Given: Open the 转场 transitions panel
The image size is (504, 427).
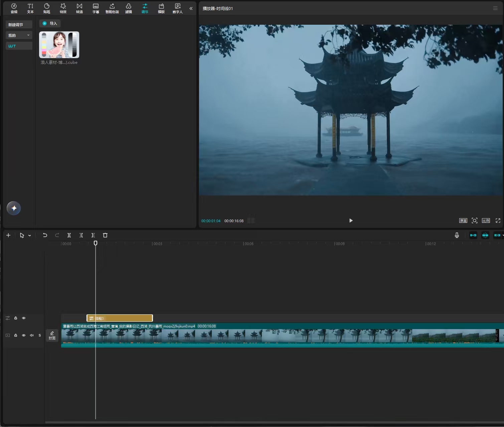Looking at the screenshot, I should click(79, 8).
